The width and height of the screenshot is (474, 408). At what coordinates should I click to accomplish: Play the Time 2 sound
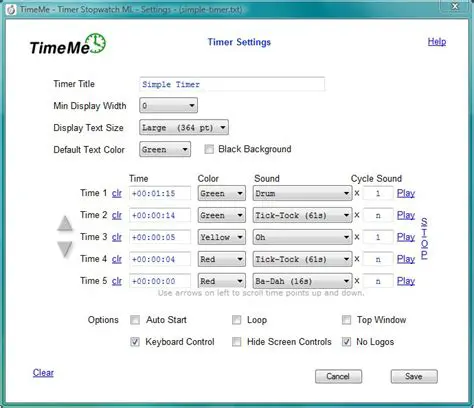click(406, 215)
